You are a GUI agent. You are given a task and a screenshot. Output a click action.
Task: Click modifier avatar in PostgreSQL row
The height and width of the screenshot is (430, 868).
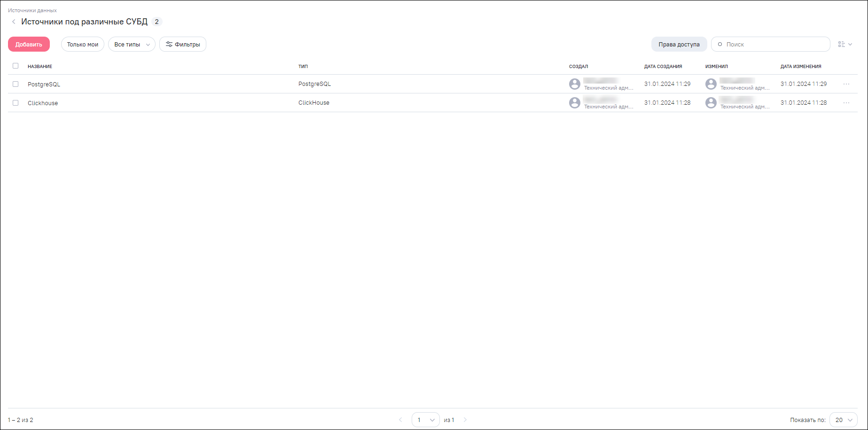coord(711,84)
